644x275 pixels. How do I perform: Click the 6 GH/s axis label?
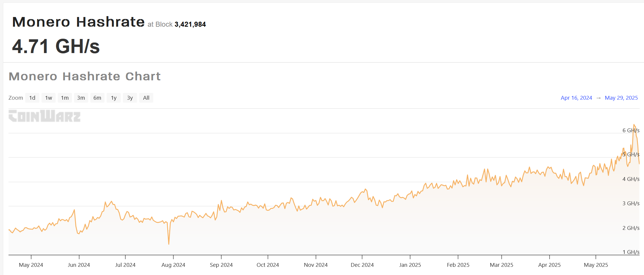(631, 130)
